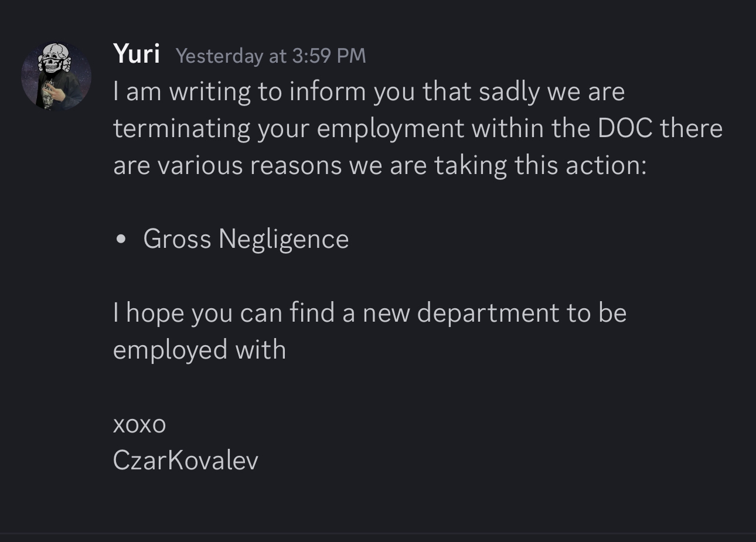Click the word department in the message
The image size is (756, 542).
click(x=488, y=313)
